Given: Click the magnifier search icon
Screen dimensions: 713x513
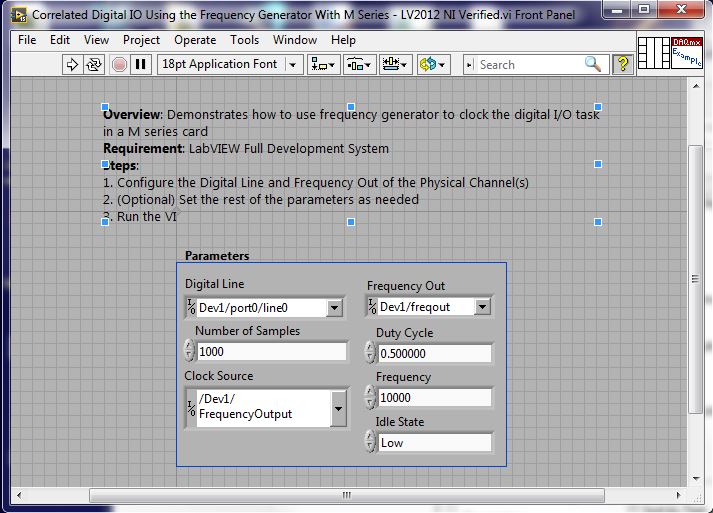Looking at the screenshot, I should pos(592,64).
